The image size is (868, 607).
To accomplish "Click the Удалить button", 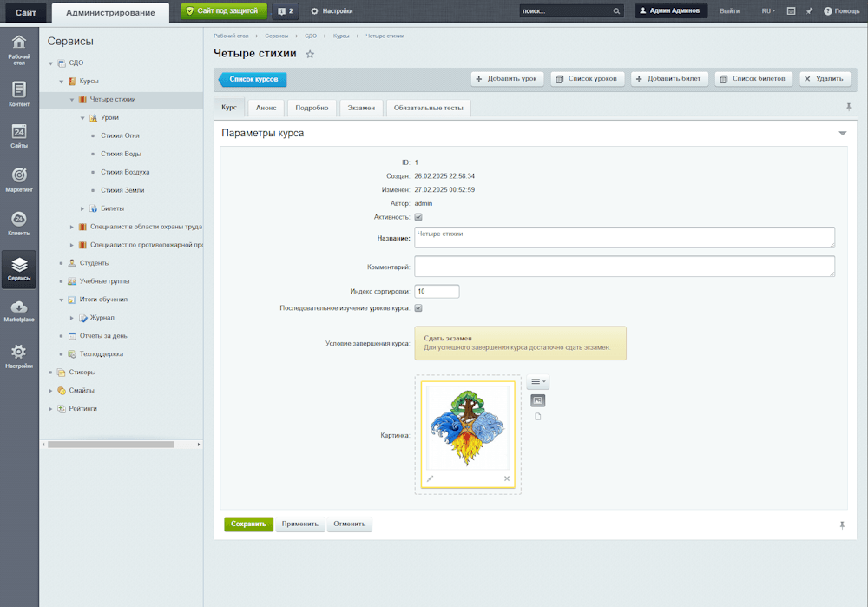I will [825, 79].
